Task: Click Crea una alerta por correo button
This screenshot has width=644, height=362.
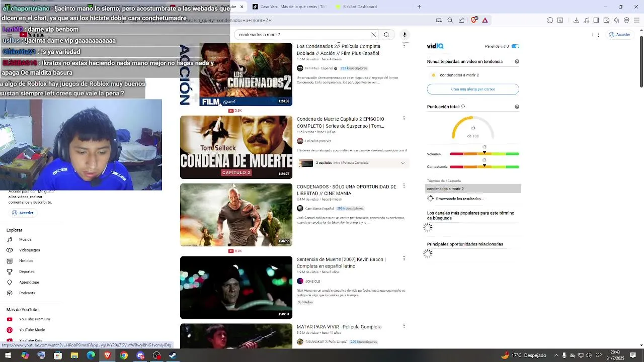Action: 473,89
